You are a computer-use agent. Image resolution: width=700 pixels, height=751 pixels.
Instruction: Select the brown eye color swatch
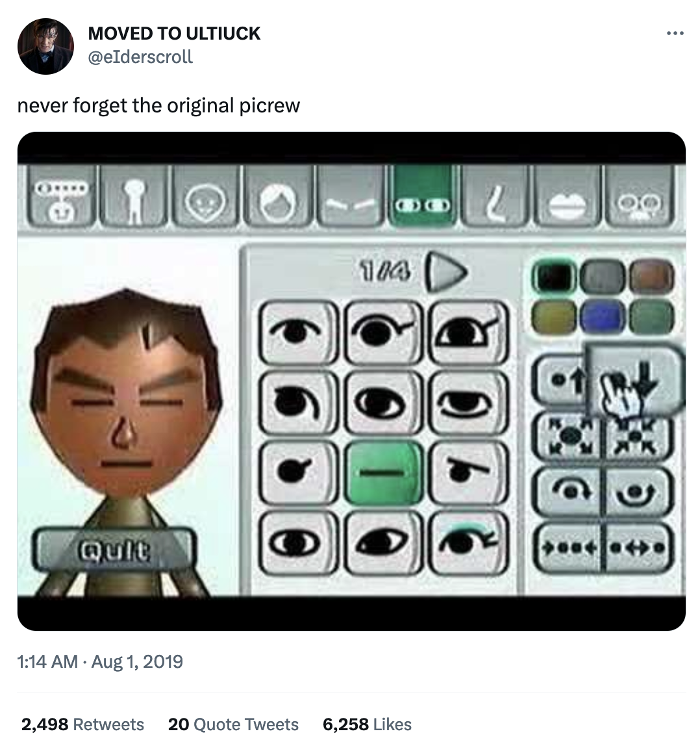point(650,277)
